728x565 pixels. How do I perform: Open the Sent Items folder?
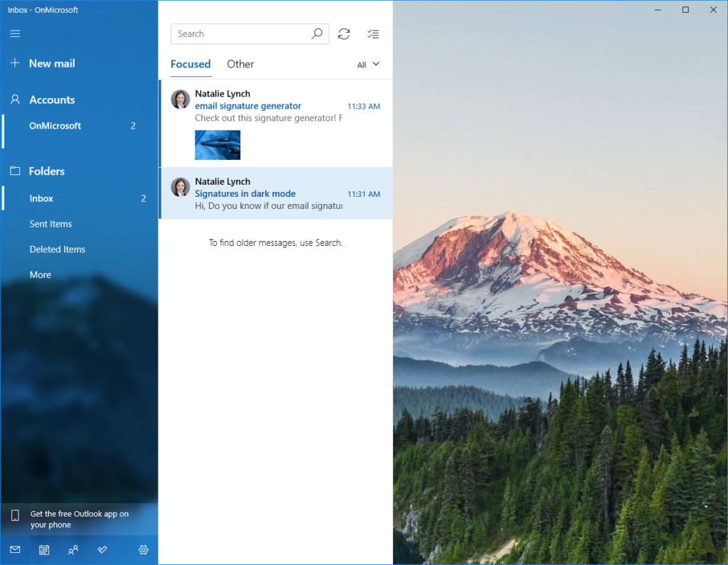(50, 224)
